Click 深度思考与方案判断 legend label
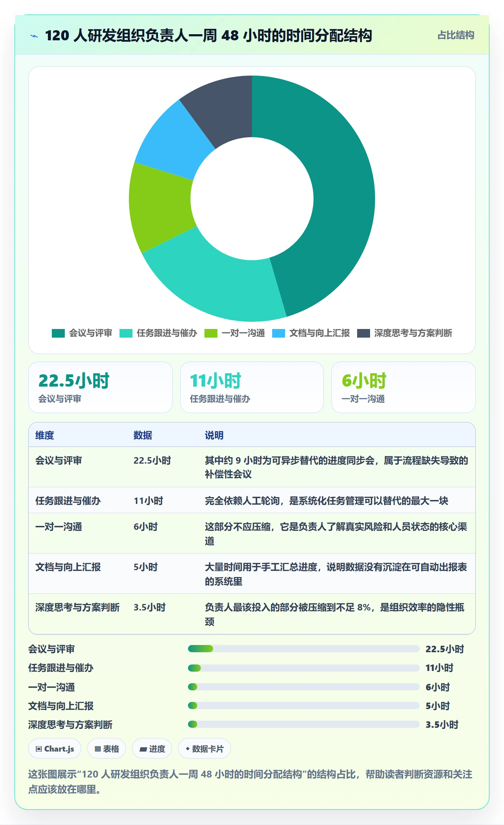 pos(413,333)
